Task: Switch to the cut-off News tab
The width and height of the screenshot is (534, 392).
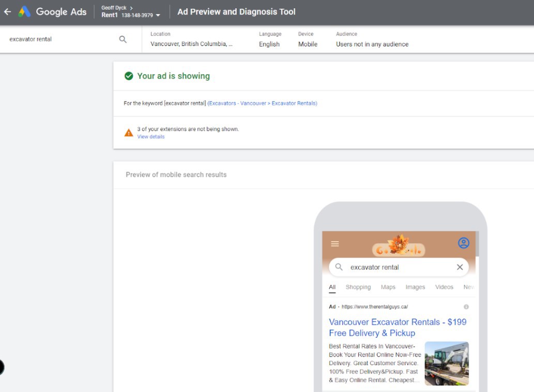Action: point(469,287)
